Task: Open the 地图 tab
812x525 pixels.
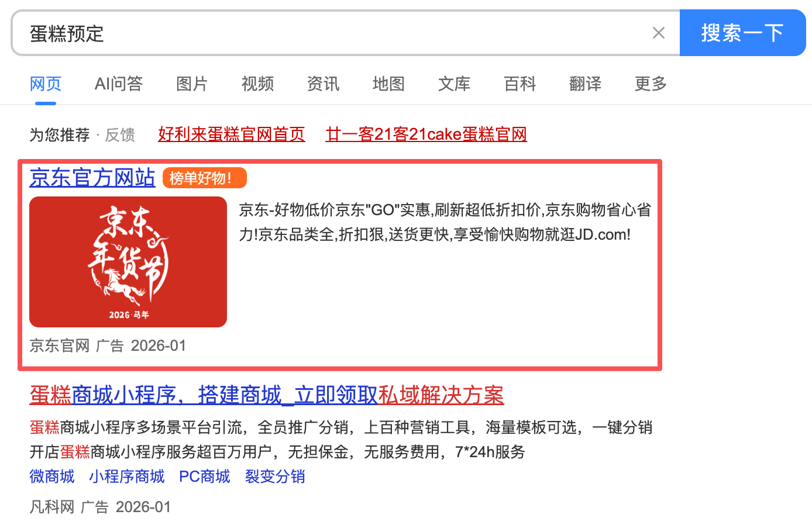Action: click(x=388, y=84)
